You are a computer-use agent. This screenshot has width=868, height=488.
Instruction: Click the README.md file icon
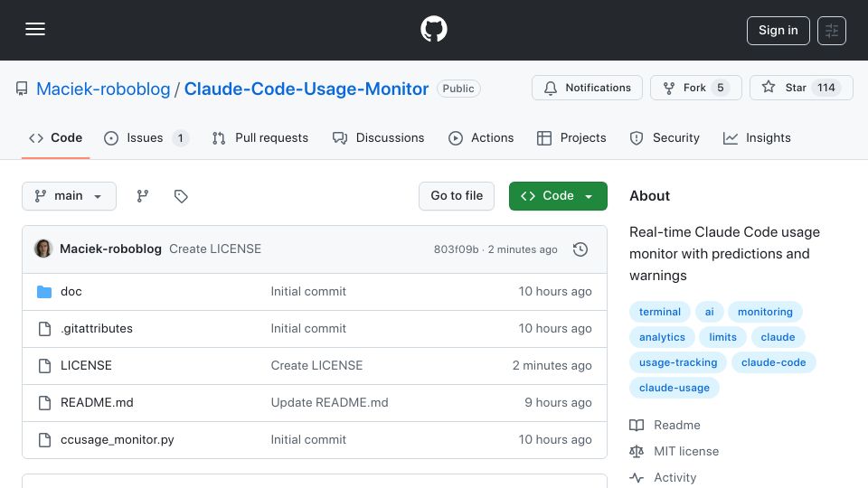(x=44, y=403)
